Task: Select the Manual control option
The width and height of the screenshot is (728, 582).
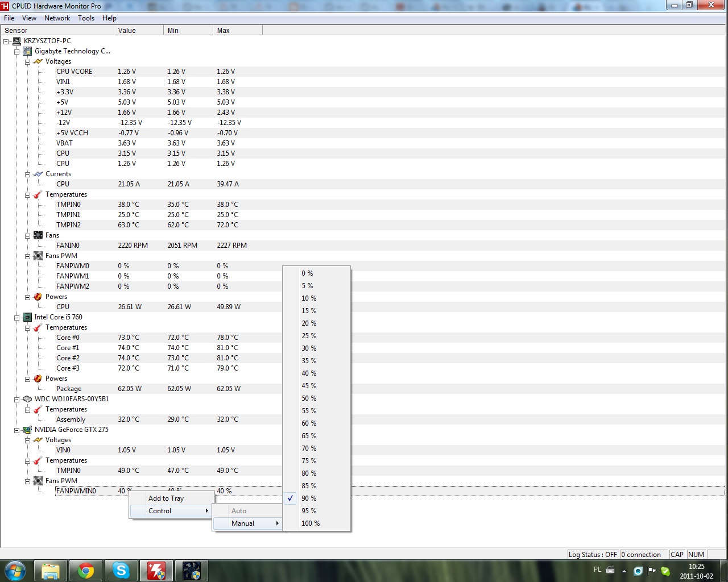Action: [248, 523]
